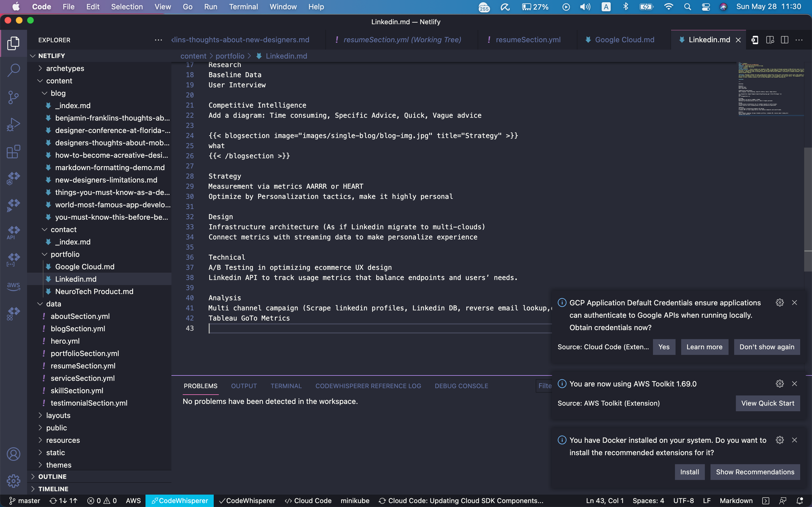The image size is (812, 507).
Task: Expand the OUTLINE section
Action: [52, 477]
